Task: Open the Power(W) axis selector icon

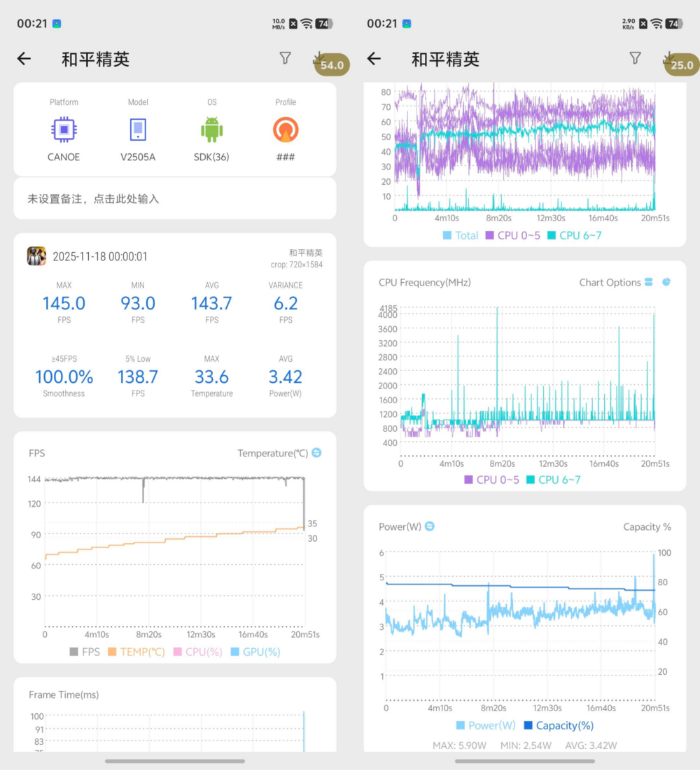Action: (430, 526)
